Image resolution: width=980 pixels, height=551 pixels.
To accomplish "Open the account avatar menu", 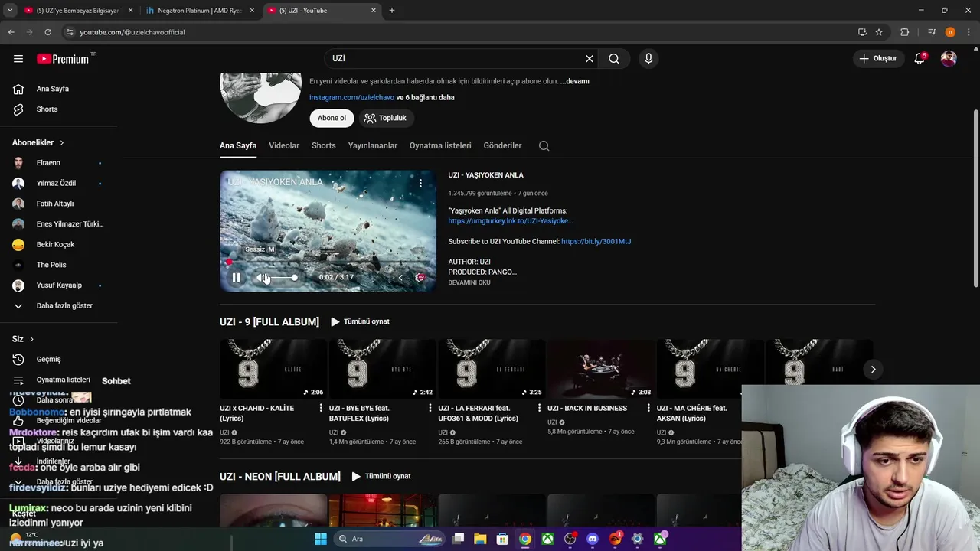I will pos(949,58).
